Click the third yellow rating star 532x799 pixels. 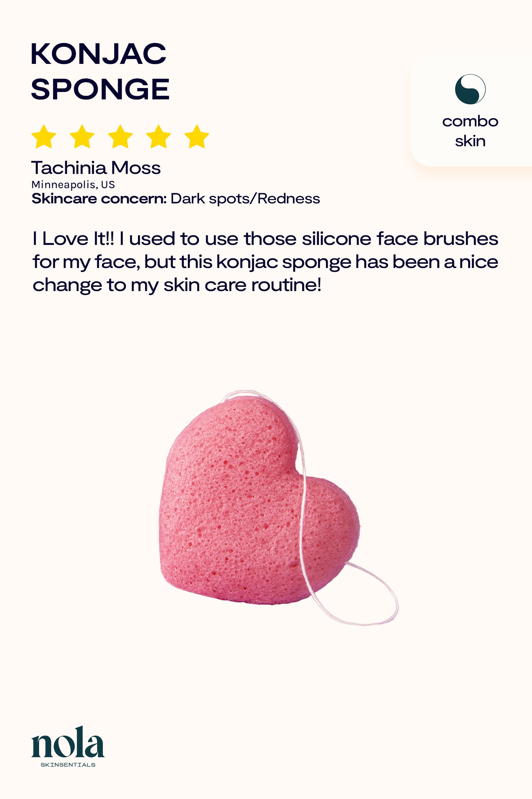pos(120,136)
